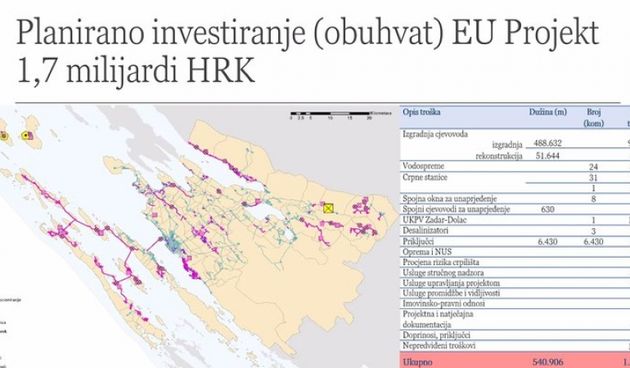
Task: Select 'Usluge stručnog nadzora' row
Action: coord(443,273)
